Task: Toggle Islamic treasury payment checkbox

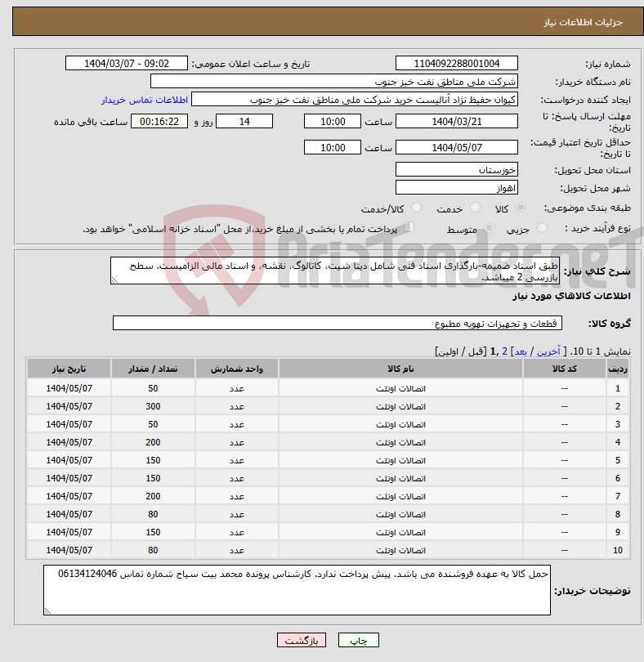Action: (x=409, y=227)
